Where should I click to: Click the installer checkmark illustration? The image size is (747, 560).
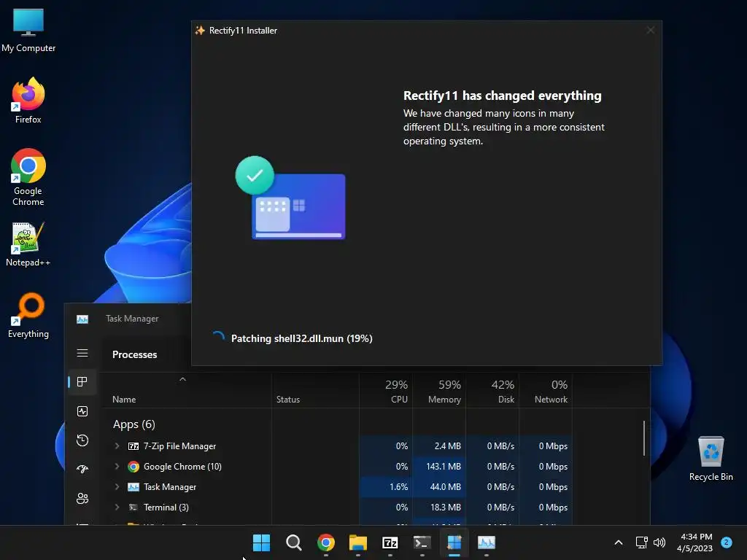point(290,198)
